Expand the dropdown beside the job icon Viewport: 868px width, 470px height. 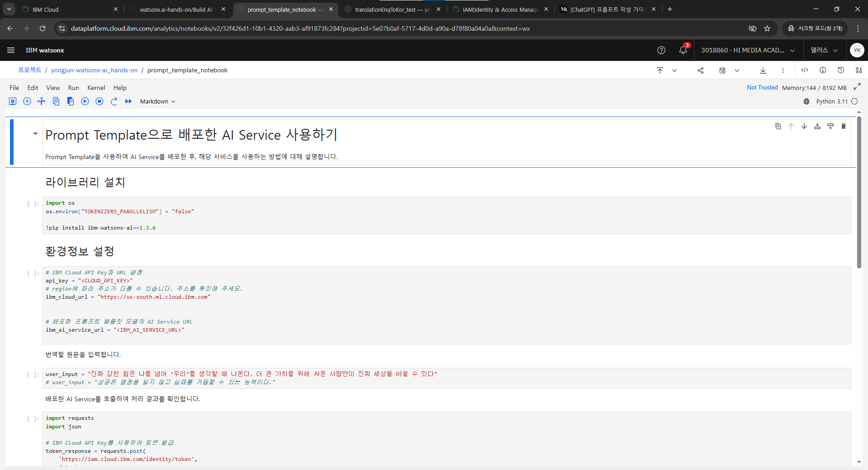(737, 70)
